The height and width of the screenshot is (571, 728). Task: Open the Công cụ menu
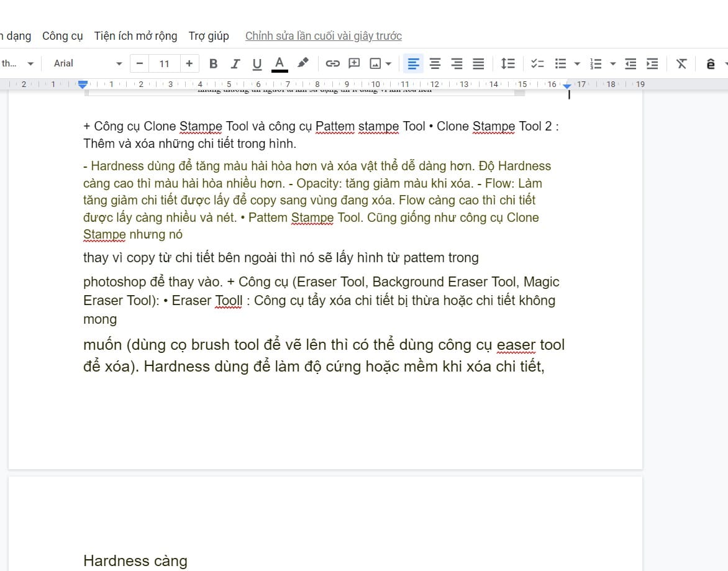coord(63,36)
